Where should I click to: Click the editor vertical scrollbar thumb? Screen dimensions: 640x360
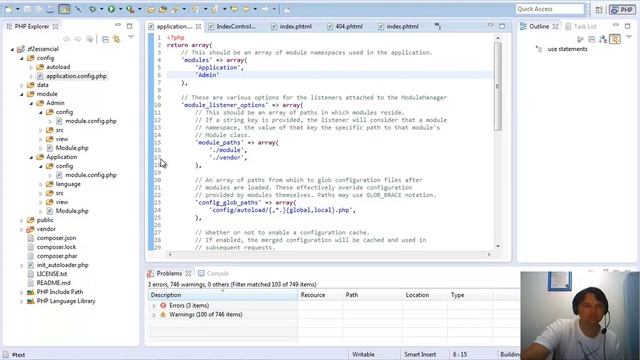(498, 86)
